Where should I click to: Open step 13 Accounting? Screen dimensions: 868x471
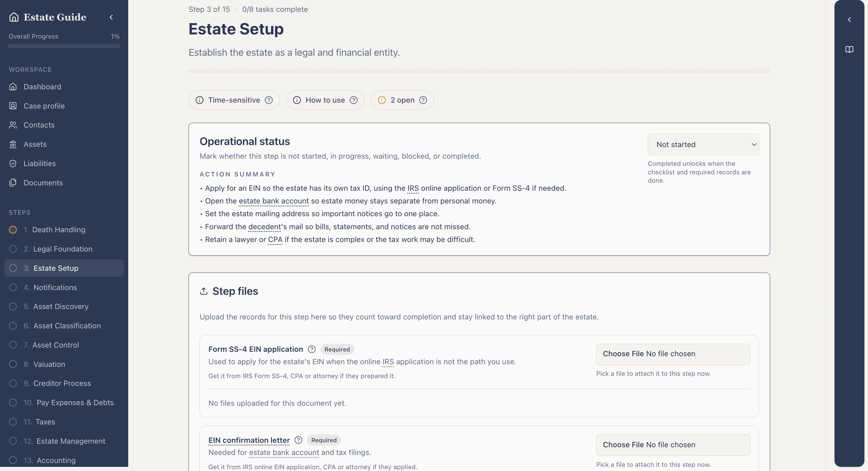(x=64, y=460)
